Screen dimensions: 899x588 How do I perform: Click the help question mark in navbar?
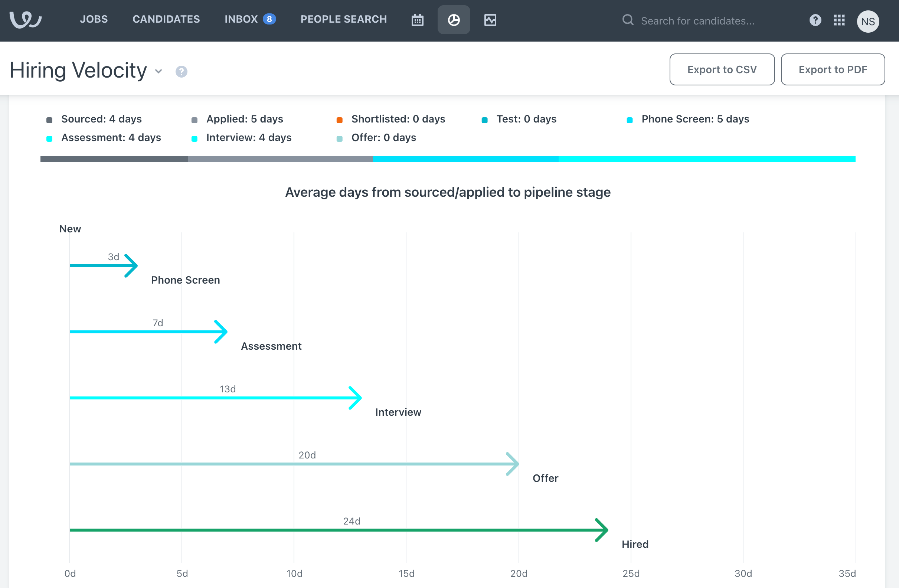815,20
